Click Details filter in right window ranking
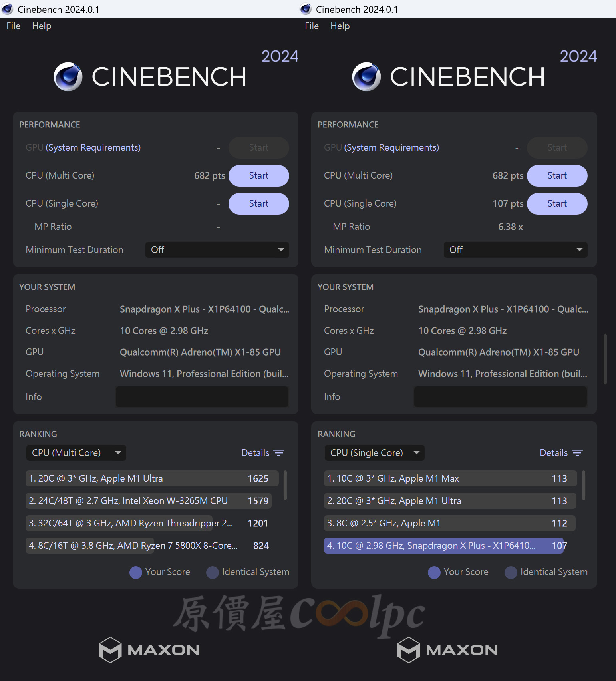 pyautogui.click(x=561, y=453)
